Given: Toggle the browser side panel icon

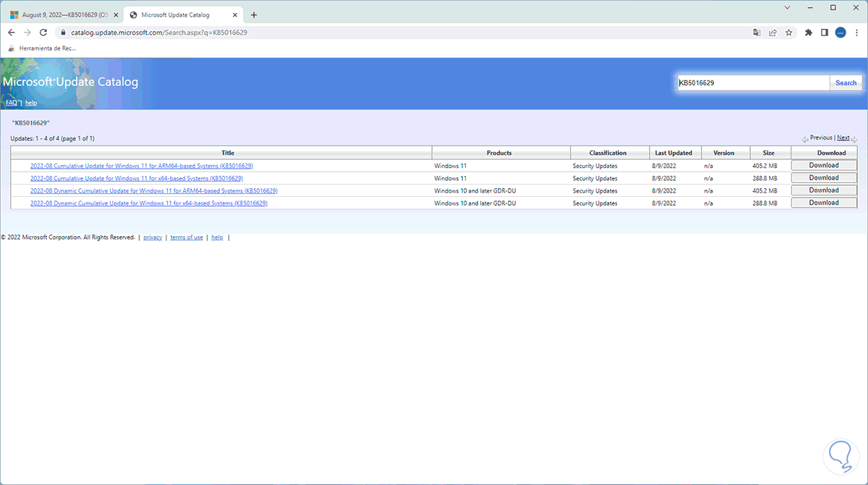Looking at the screenshot, I should pyautogui.click(x=825, y=33).
